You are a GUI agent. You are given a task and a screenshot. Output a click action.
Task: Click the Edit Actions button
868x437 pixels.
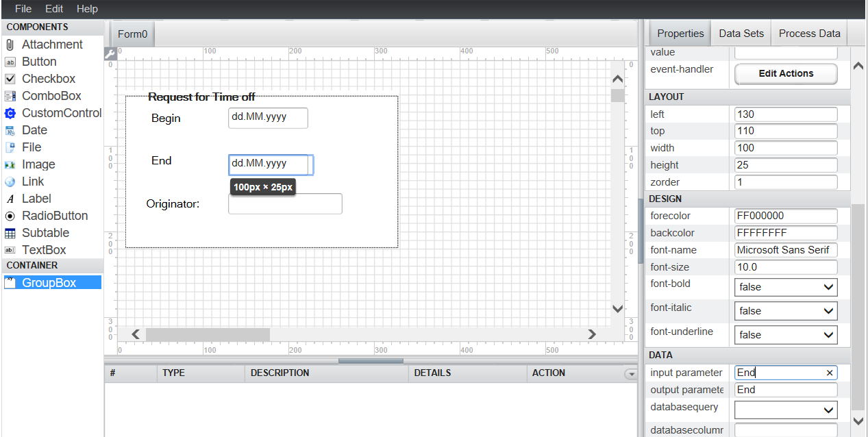tap(785, 73)
